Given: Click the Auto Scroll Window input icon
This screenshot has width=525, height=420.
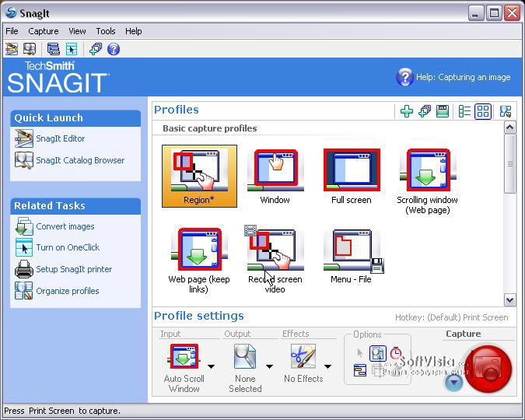Looking at the screenshot, I should (x=184, y=357).
